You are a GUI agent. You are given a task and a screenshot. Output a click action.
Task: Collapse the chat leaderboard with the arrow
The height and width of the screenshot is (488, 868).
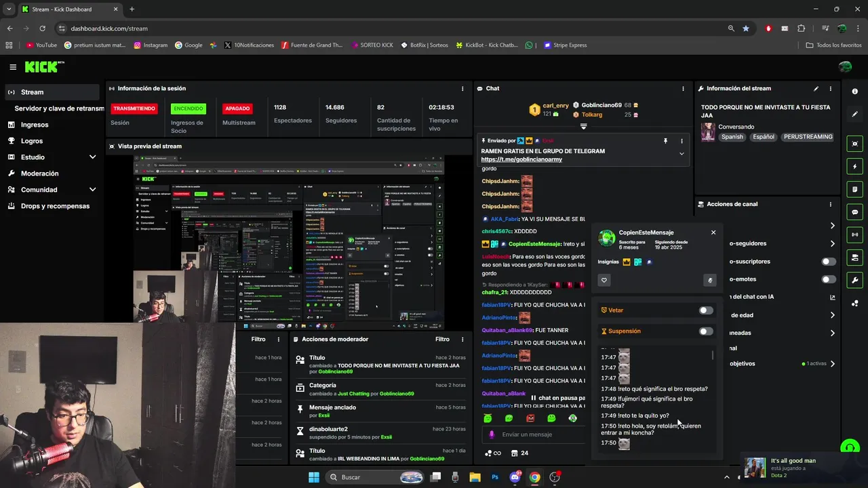[x=583, y=126]
